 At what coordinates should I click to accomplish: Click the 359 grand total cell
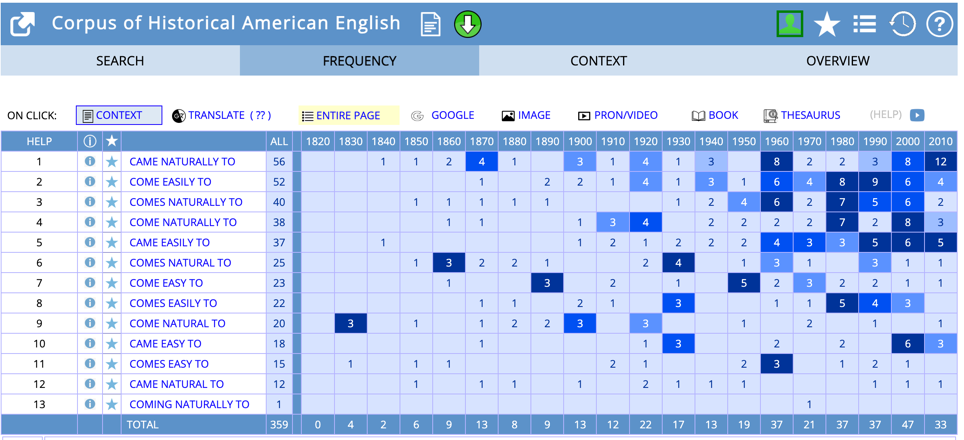coord(279,424)
